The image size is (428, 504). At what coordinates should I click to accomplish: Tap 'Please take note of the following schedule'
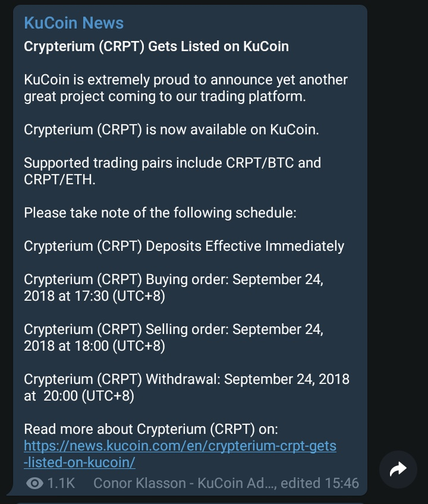[160, 212]
